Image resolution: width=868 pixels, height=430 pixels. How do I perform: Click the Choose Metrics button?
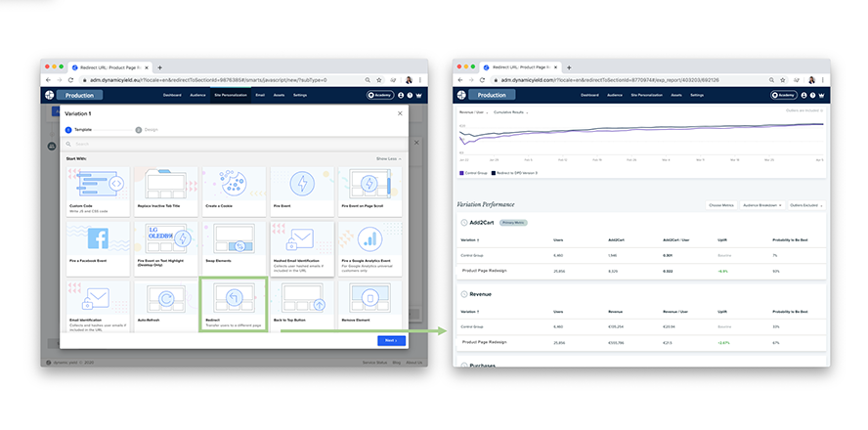pos(721,205)
